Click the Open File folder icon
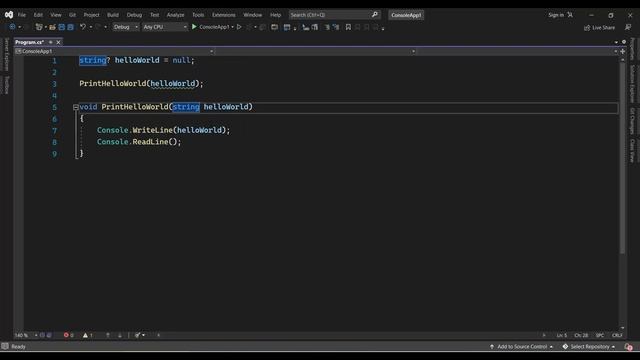The width and height of the screenshot is (640, 360). click(x=52, y=27)
